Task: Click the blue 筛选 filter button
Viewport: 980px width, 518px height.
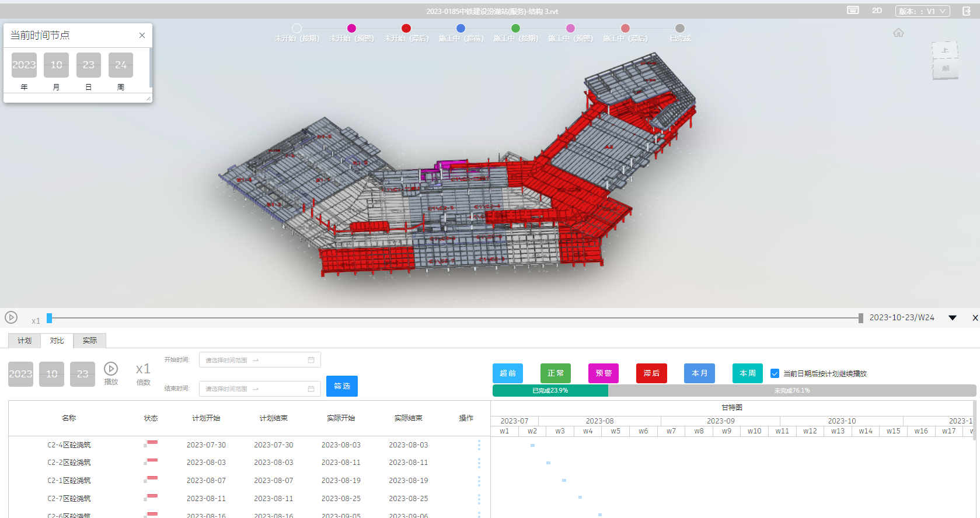Action: [x=341, y=386]
